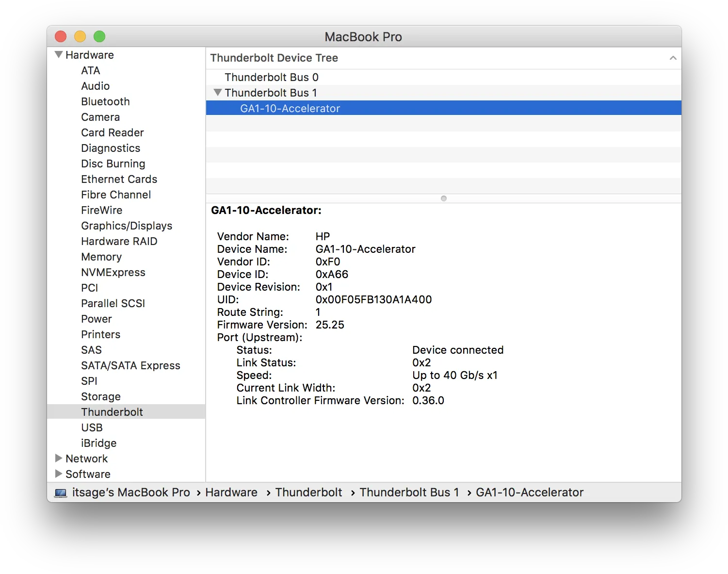Click the Hardware heading in the sidebar
Image resolution: width=728 pixels, height=574 pixels.
[x=90, y=55]
